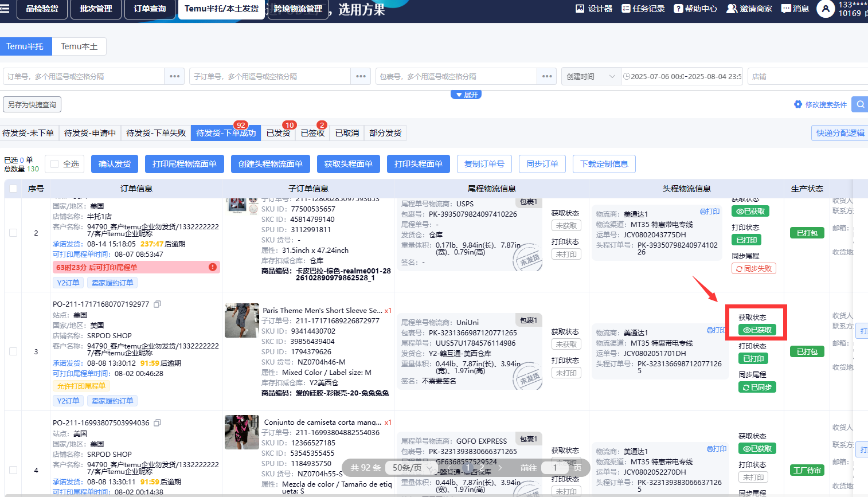Image resolution: width=868 pixels, height=497 pixels.
Task: Click the copy icon beside PO-211-17171680707192977
Action: 158,304
